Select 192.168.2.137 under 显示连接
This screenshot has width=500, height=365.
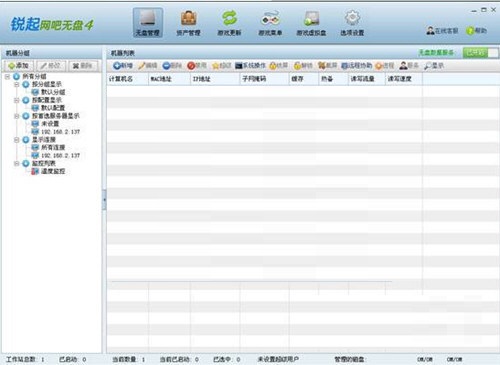pos(60,155)
